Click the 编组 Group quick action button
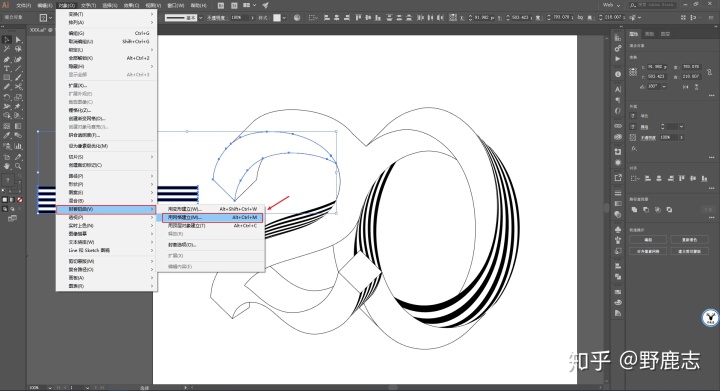 point(648,240)
